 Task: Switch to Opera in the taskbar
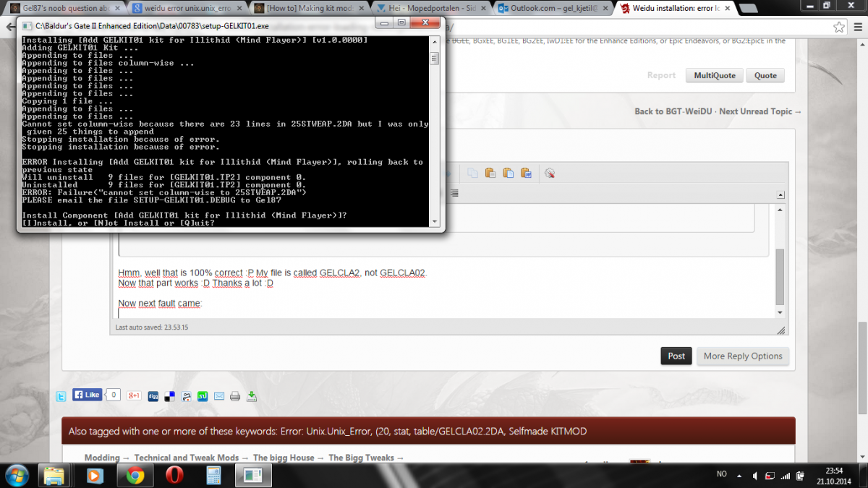174,476
